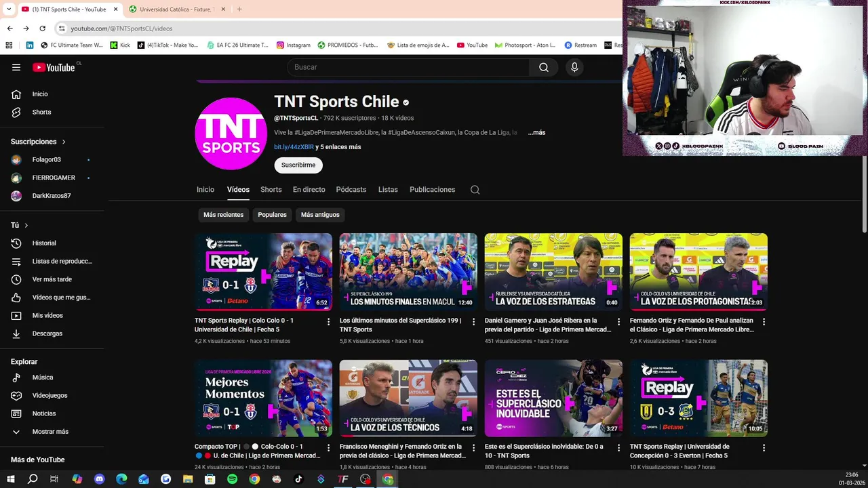The width and height of the screenshot is (868, 488).
Task: Switch to Pódcasts channel tab
Action: coord(351,190)
